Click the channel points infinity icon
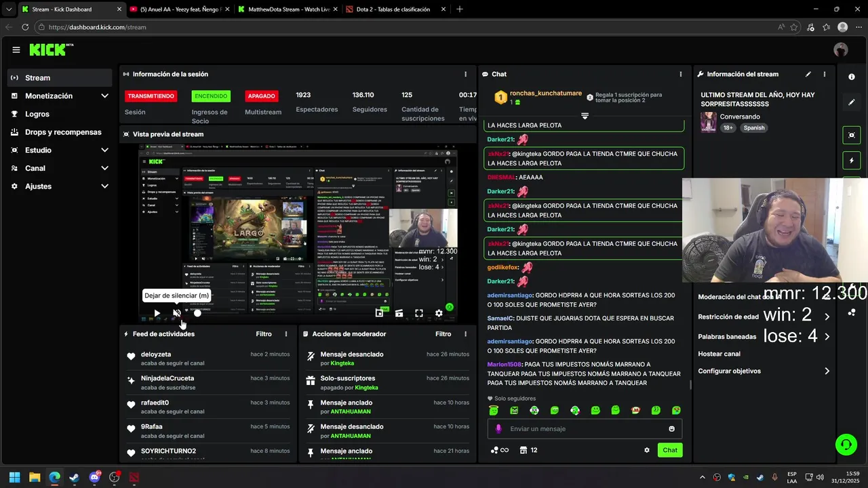Screen dimensions: 868x488 tap(499, 450)
